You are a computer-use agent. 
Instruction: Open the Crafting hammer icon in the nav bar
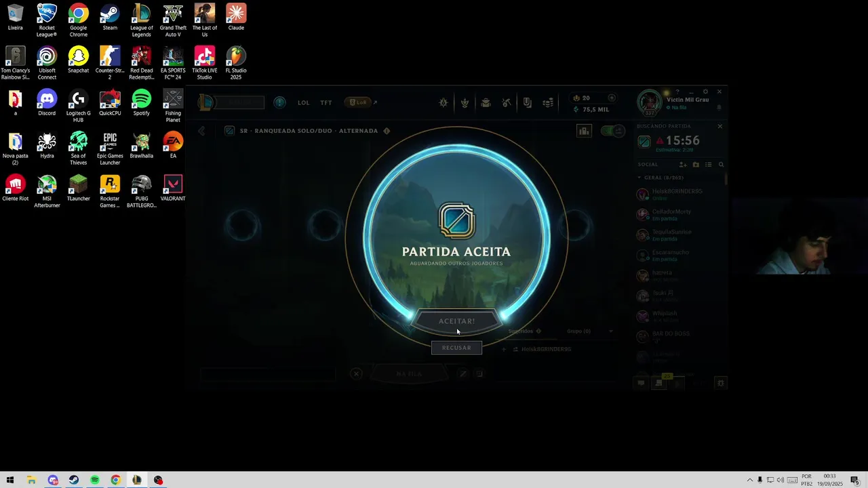507,103
